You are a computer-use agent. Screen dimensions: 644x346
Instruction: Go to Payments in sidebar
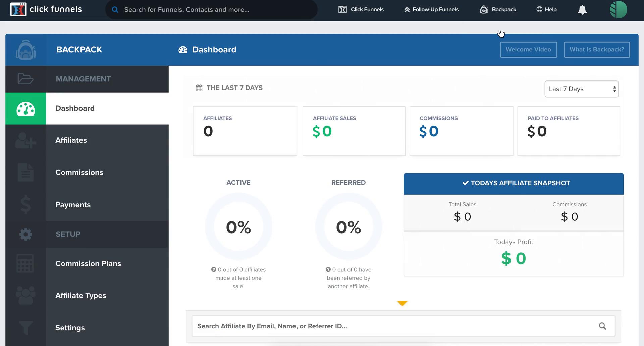[x=87, y=205]
